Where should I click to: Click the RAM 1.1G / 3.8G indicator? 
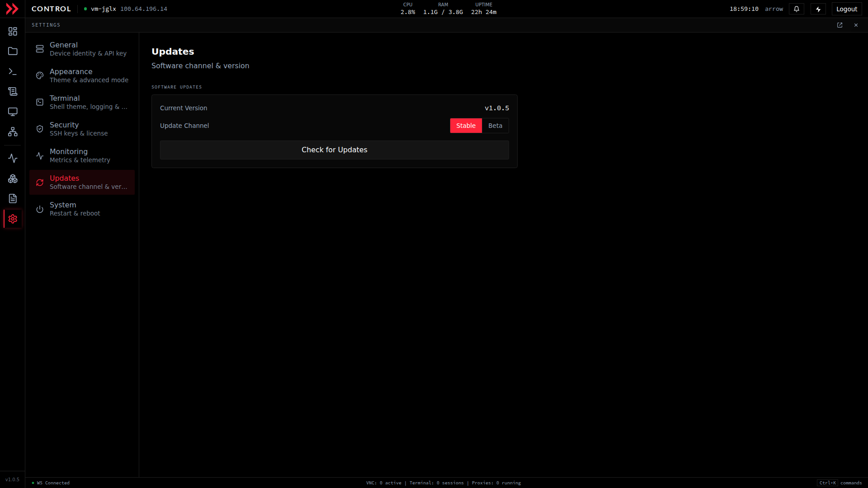click(443, 9)
